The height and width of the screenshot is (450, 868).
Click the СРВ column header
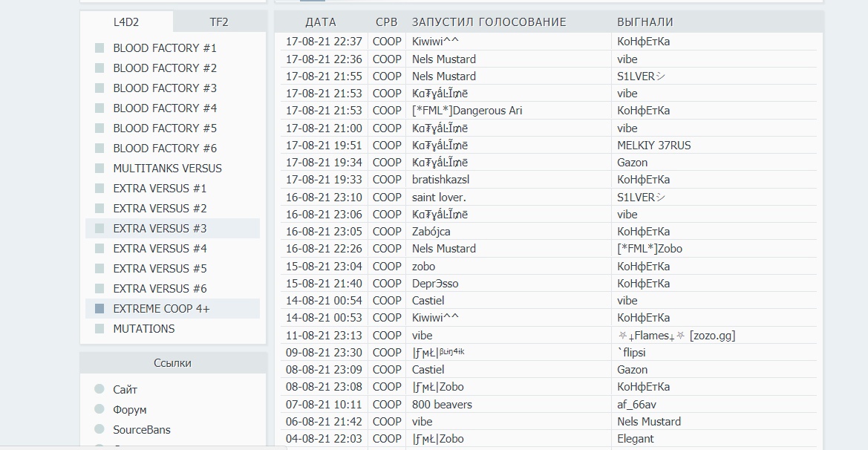click(x=386, y=22)
